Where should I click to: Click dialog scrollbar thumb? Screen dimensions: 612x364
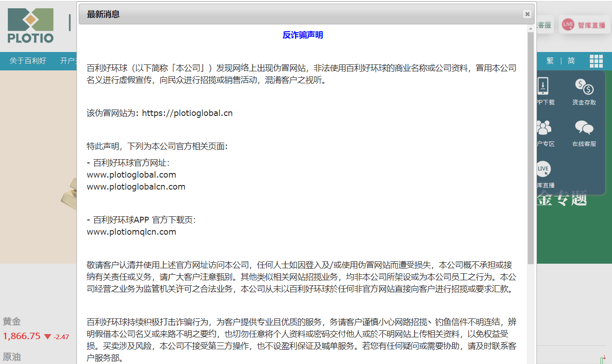coord(530,147)
